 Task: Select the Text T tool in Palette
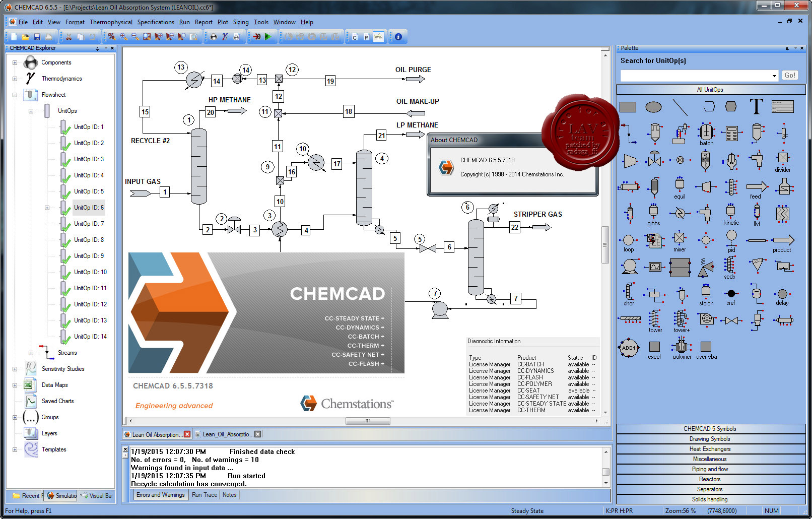pos(756,106)
